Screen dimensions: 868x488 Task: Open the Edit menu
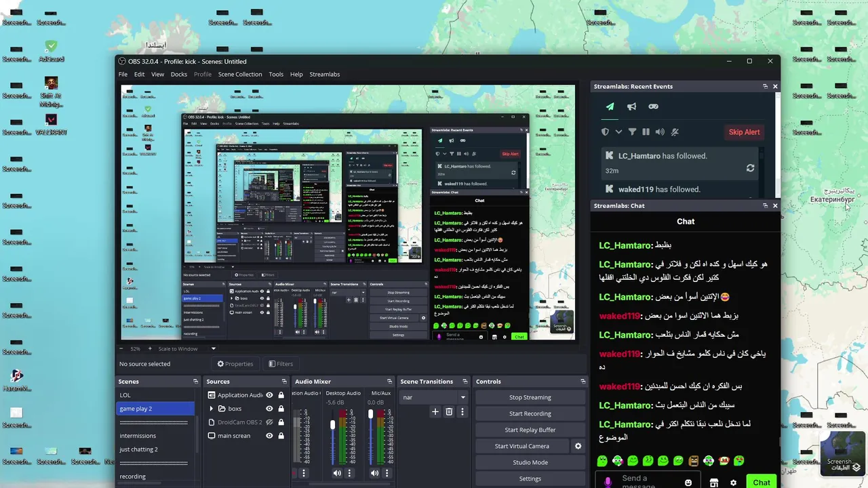coord(139,75)
